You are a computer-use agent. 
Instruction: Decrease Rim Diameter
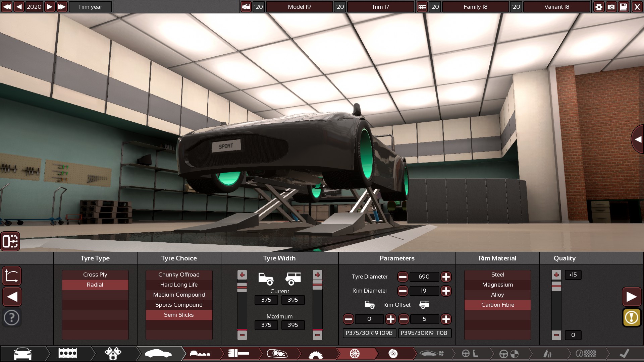[402, 291]
